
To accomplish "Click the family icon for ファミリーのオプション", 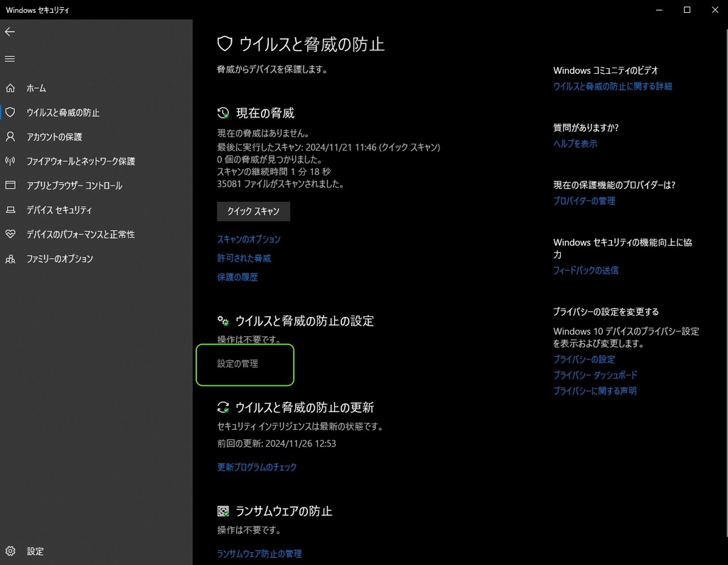I will (x=10, y=259).
